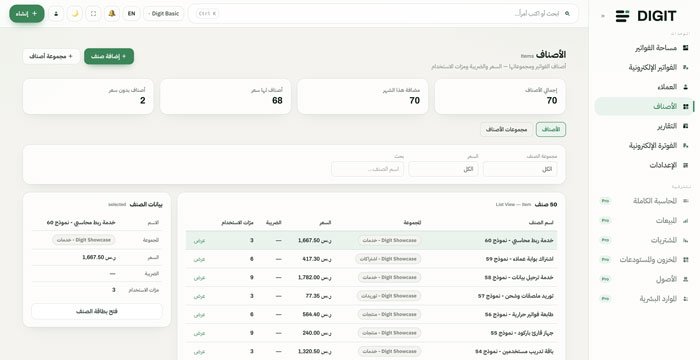Image resolution: width=700 pixels, height=360 pixels.
Task: Click the human resources icon (الموارد البشرية)
Action: pyautogui.click(x=686, y=299)
